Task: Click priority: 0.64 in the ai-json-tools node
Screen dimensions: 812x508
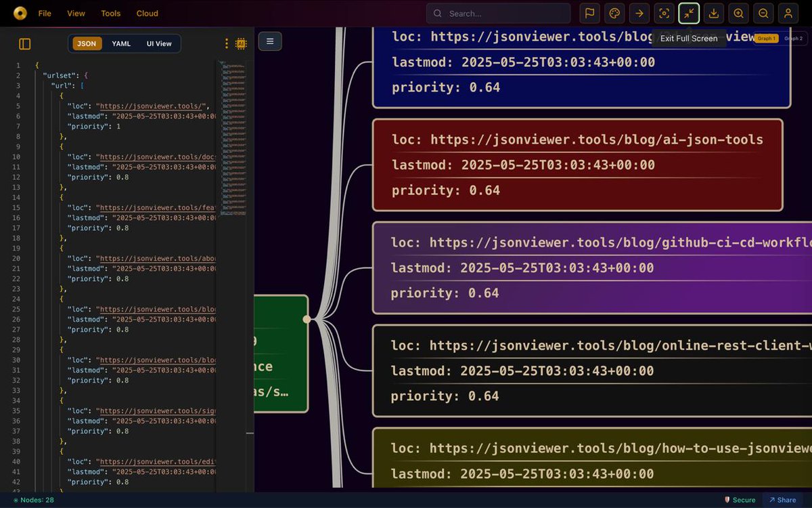Action: pos(446,190)
